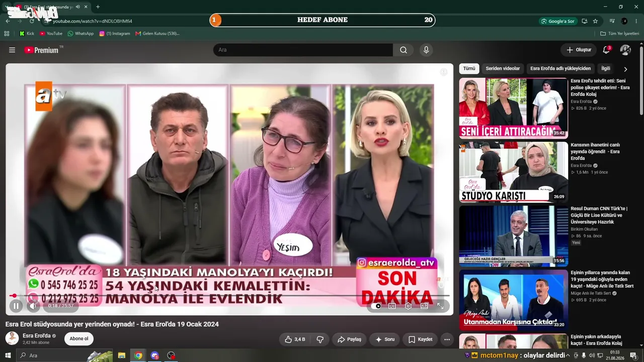This screenshot has height=362, width=644.
Task: Show hidden system tray icons
Action: click(569, 355)
